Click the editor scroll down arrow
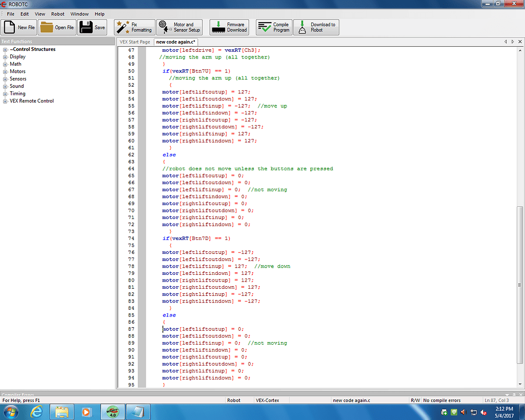The image size is (525, 420). click(520, 384)
